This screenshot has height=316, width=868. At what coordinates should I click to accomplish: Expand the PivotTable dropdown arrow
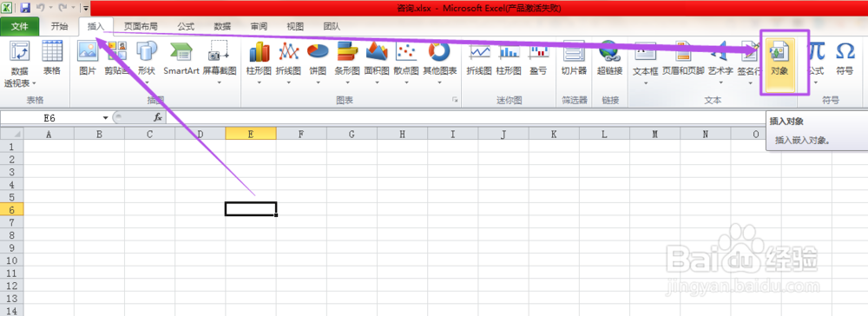point(34,83)
